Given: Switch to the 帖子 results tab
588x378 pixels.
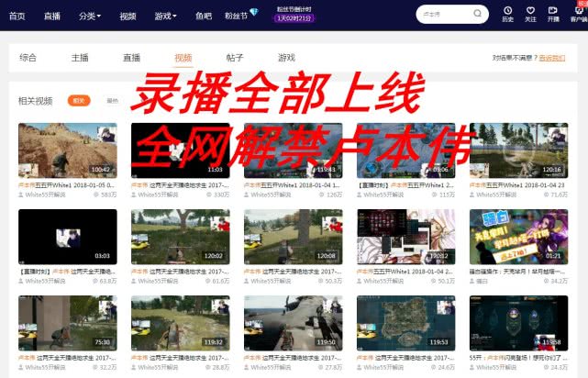Looking at the screenshot, I should pos(235,58).
